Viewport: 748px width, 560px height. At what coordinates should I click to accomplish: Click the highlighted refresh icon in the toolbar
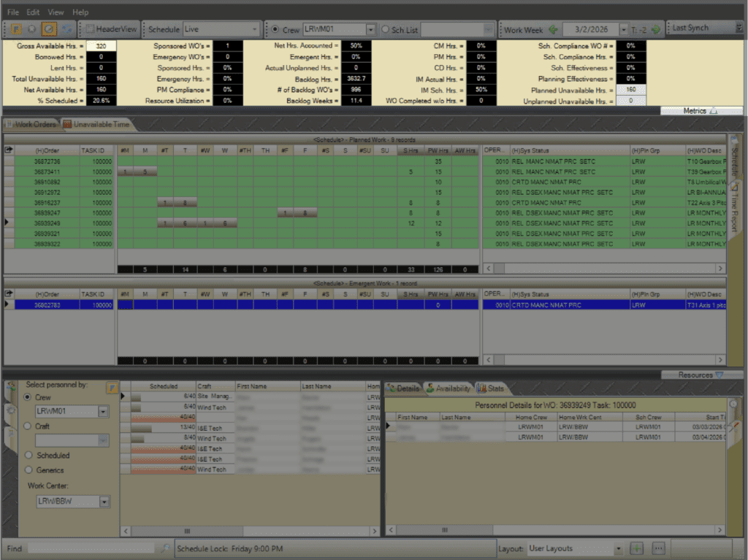[x=49, y=29]
